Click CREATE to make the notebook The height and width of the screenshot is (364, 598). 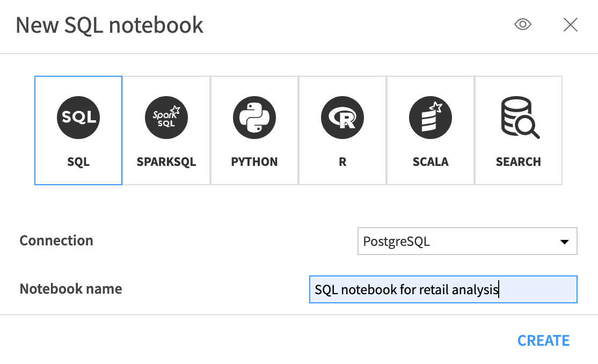[543, 340]
